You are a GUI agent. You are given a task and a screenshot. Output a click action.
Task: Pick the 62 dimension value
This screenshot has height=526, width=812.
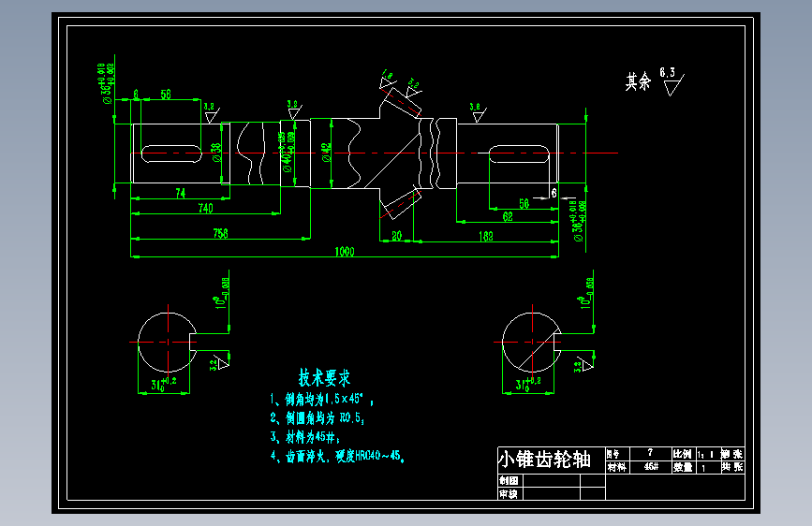pos(508,216)
